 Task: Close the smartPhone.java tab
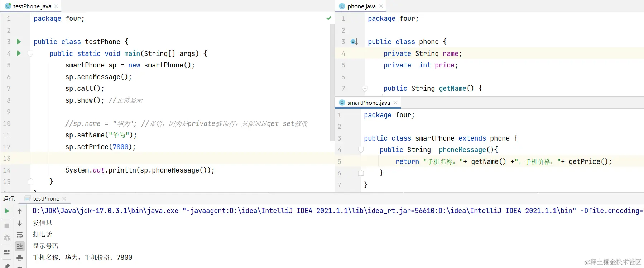(x=395, y=103)
